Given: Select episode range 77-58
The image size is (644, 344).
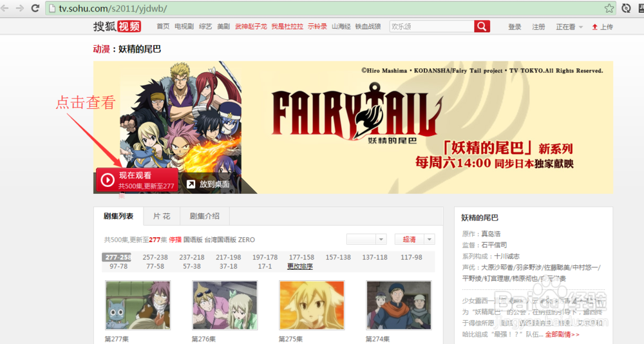Looking at the screenshot, I should pos(155,266).
